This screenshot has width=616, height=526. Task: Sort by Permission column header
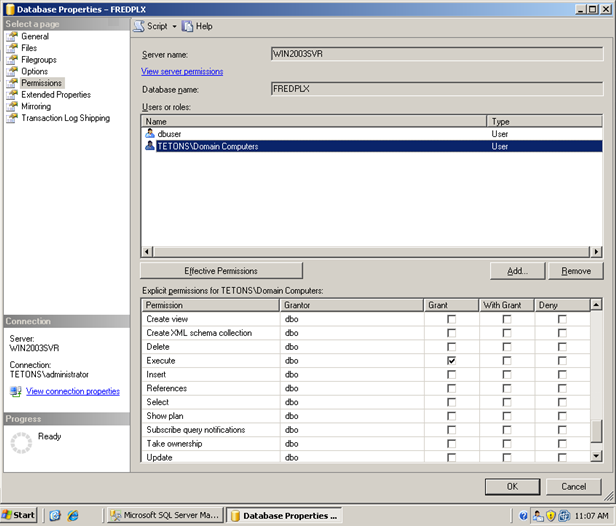211,305
